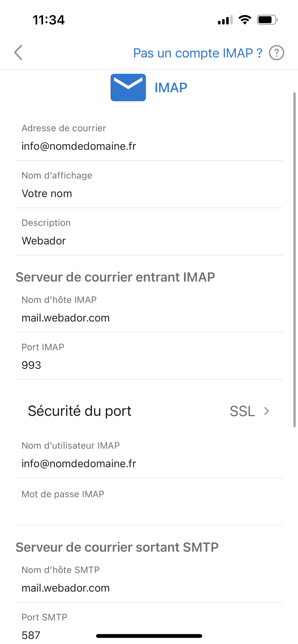This screenshot has width=298, height=644.
Task: Tap the cellular signal bars icon
Action: point(225,20)
